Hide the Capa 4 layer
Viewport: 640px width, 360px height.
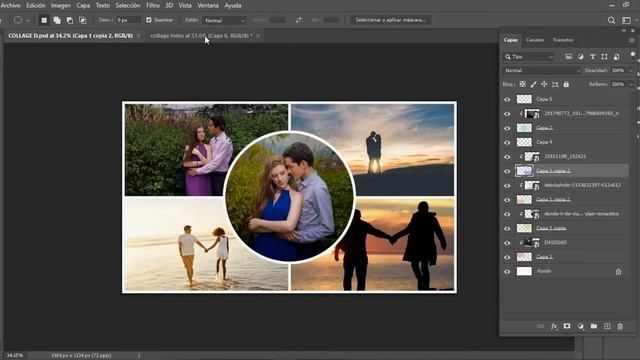507,142
